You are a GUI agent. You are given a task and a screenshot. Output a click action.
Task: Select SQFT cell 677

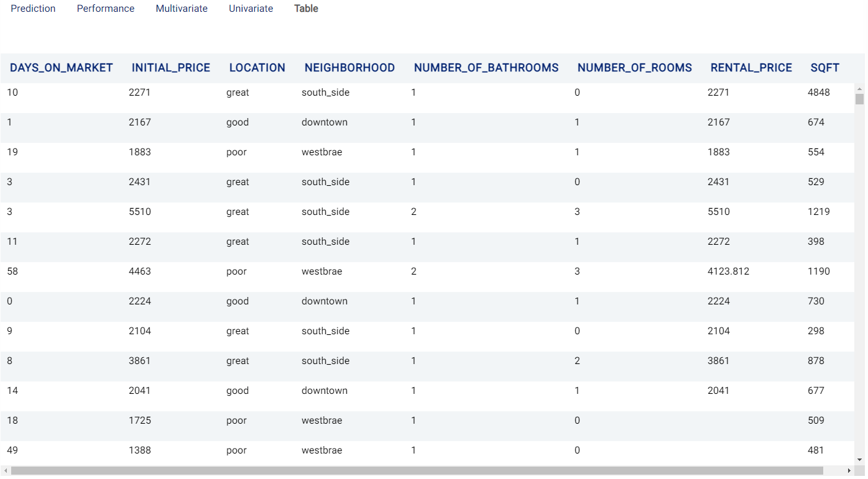[x=816, y=391]
